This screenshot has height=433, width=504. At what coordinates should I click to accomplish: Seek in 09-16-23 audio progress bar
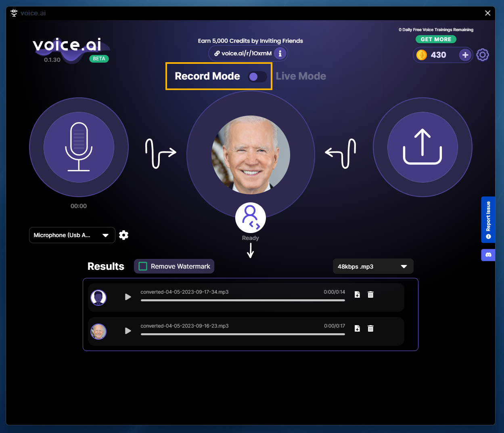[243, 334]
